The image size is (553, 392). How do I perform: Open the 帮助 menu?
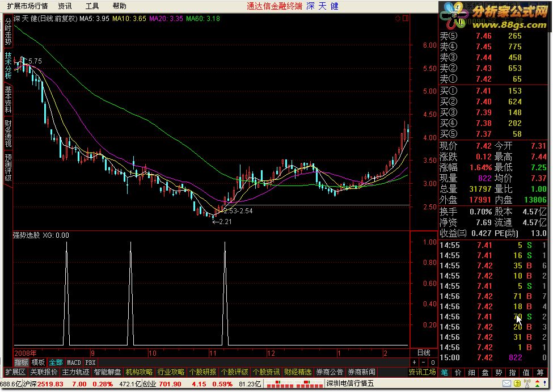tap(120, 6)
